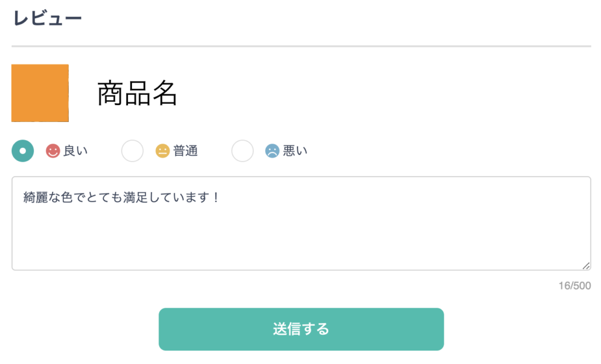Click the yellow neutral face icon

pos(163,151)
